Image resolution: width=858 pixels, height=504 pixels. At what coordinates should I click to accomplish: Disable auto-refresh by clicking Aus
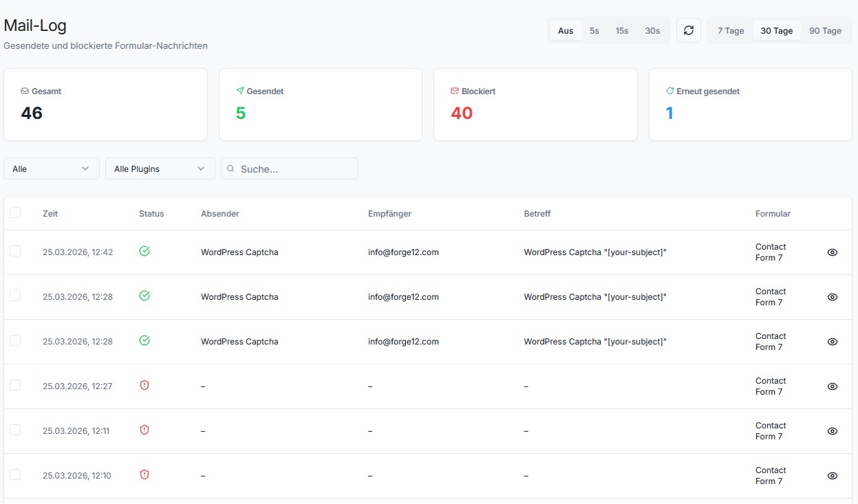(x=565, y=30)
